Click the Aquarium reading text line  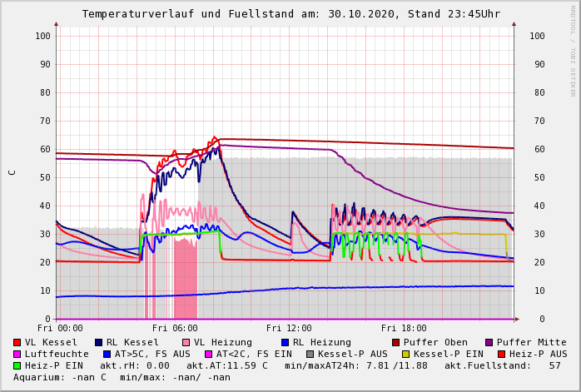122,377
